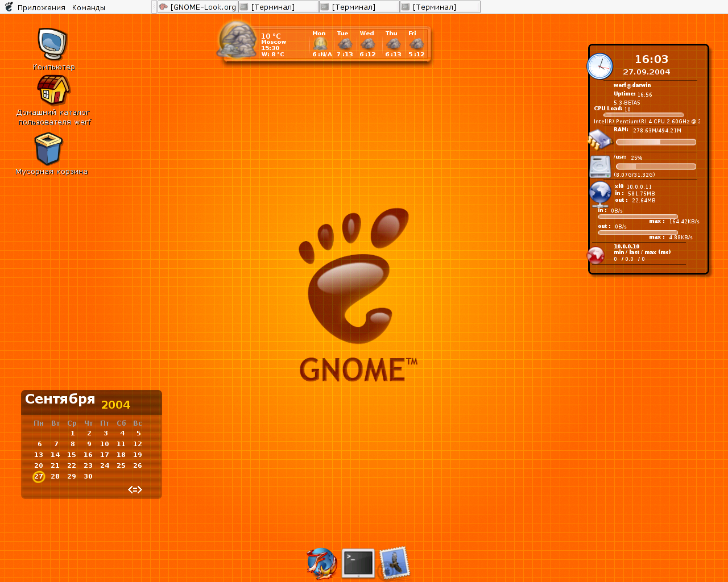
Task: Click the werf@darwin host label
Action: coord(632,85)
